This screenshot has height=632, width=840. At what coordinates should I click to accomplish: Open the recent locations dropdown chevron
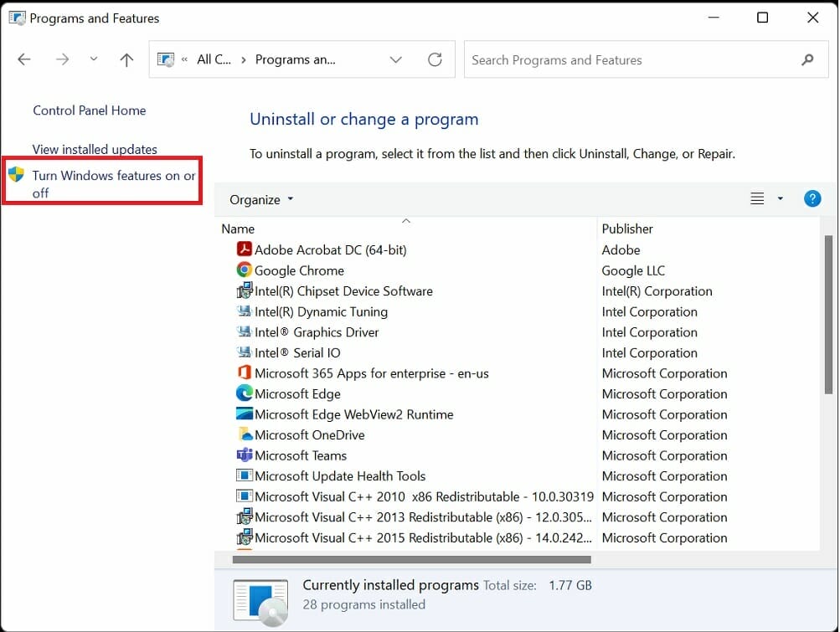tap(94, 59)
